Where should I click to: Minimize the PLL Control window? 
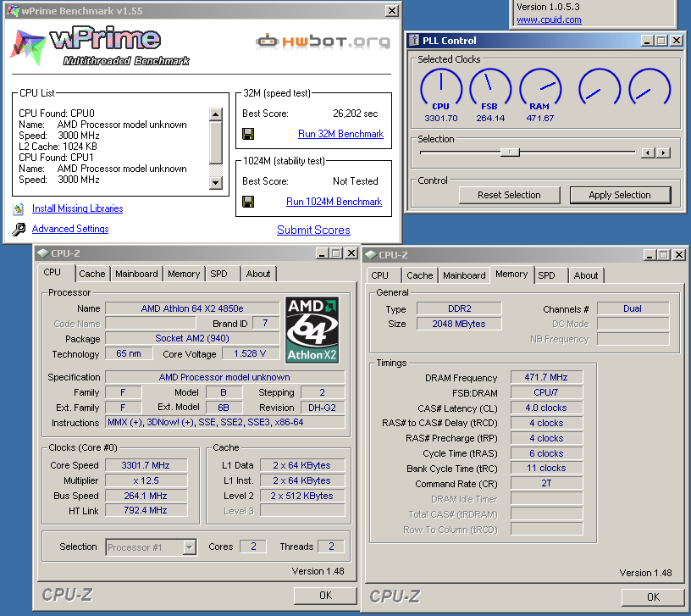coord(646,41)
